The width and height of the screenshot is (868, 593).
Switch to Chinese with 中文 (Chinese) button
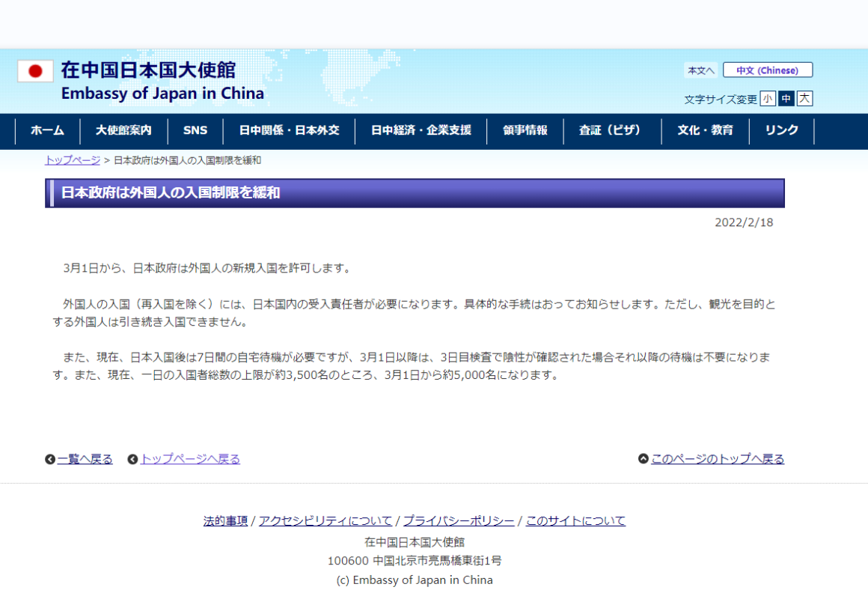(x=768, y=69)
